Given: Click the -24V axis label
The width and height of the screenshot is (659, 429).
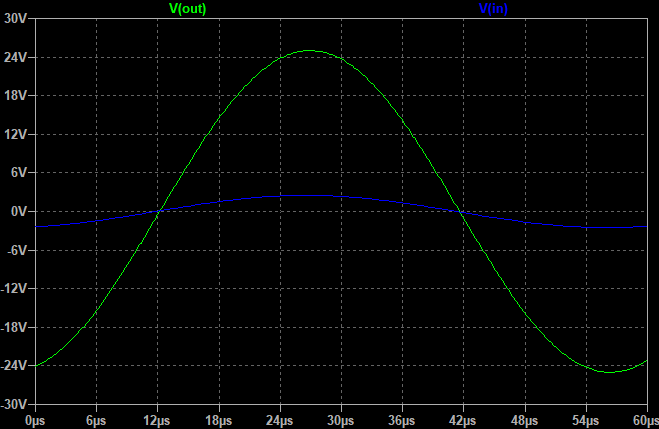Looking at the screenshot, I should [14, 366].
